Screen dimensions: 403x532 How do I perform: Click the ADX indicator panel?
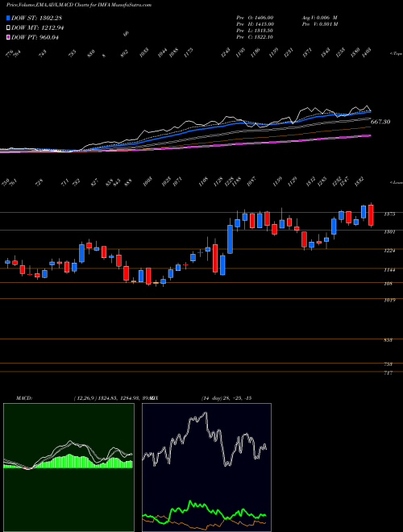coord(206,468)
